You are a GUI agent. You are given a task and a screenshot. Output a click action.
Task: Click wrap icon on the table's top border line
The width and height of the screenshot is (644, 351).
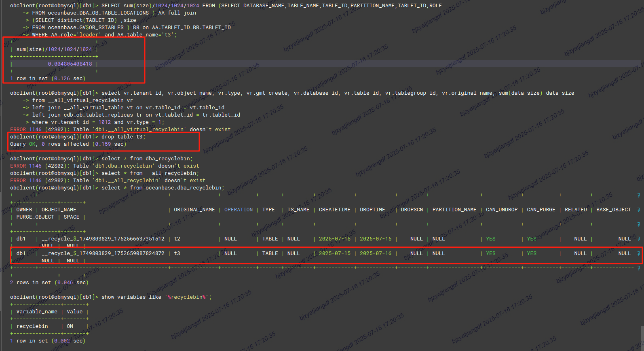[638, 195]
